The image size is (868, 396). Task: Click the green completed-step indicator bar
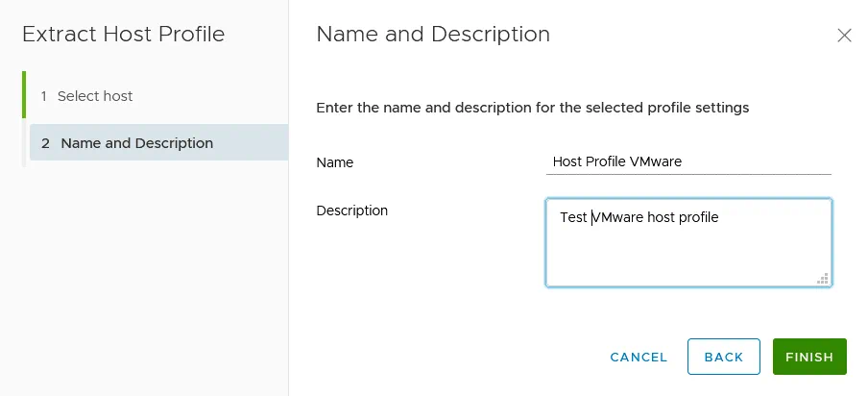(24, 94)
